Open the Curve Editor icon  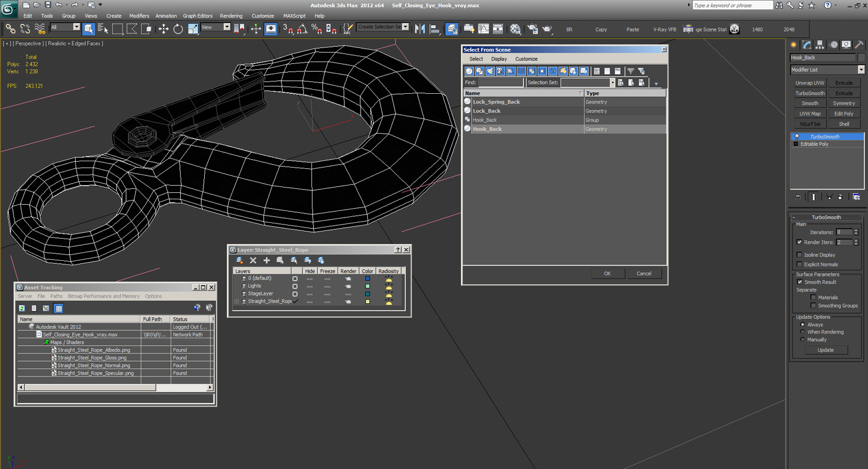(483, 29)
